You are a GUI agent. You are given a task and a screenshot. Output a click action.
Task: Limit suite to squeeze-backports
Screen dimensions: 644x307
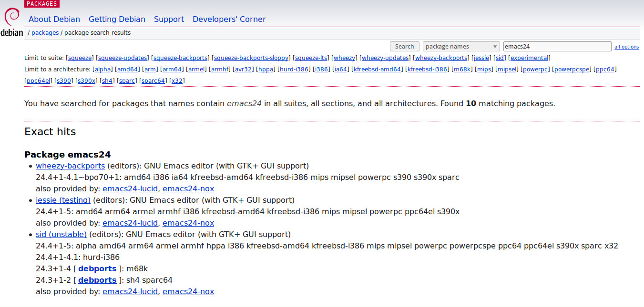point(180,58)
